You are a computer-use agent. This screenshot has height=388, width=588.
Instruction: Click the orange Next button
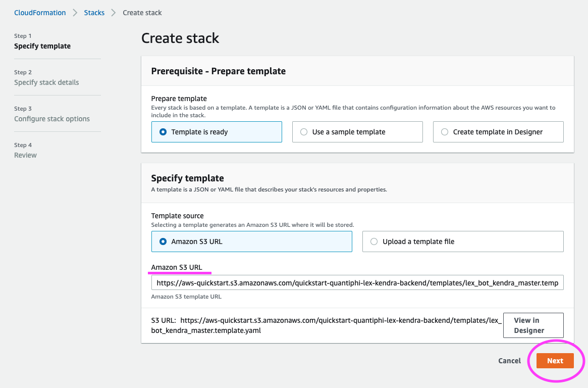tap(555, 361)
